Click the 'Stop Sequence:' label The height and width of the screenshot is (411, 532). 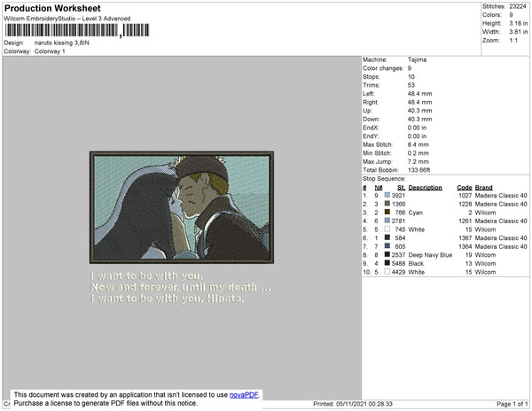pyautogui.click(x=384, y=179)
